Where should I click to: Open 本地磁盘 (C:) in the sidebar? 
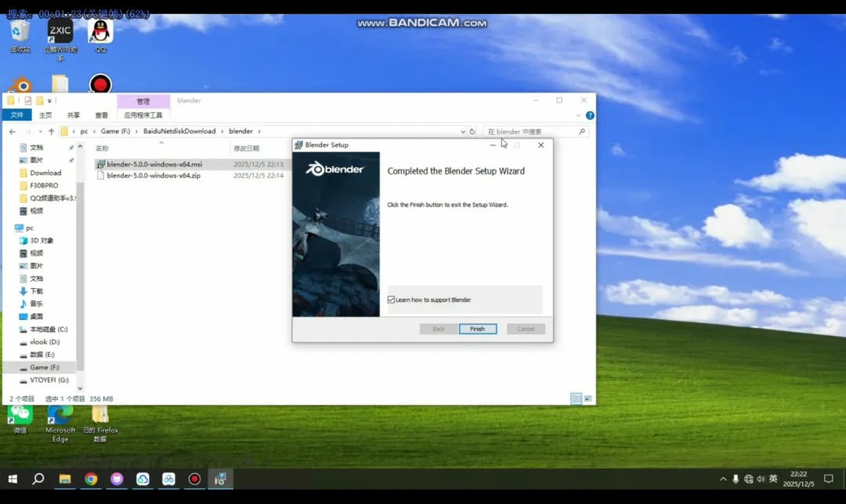click(x=49, y=329)
